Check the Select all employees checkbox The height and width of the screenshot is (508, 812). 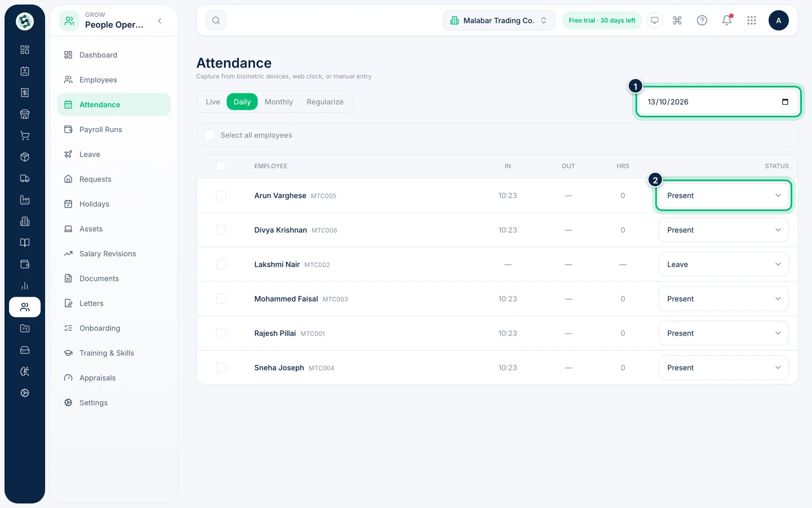pyautogui.click(x=209, y=135)
